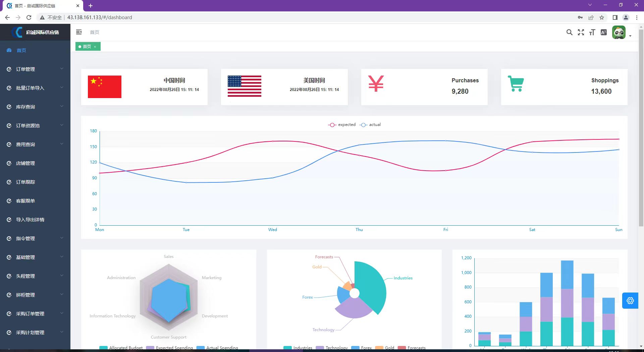Open the 店铺管理 menu item
This screenshot has width=644, height=352.
(x=35, y=163)
